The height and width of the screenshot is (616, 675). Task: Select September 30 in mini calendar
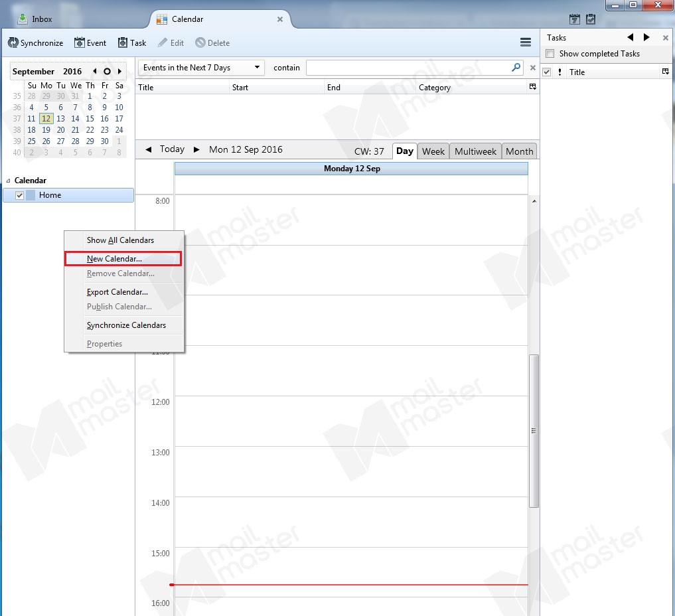point(105,141)
